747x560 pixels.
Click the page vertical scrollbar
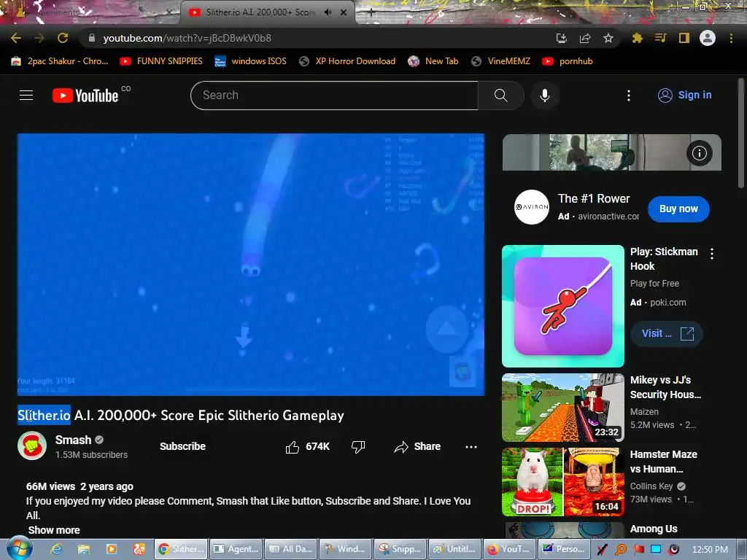pyautogui.click(x=741, y=133)
